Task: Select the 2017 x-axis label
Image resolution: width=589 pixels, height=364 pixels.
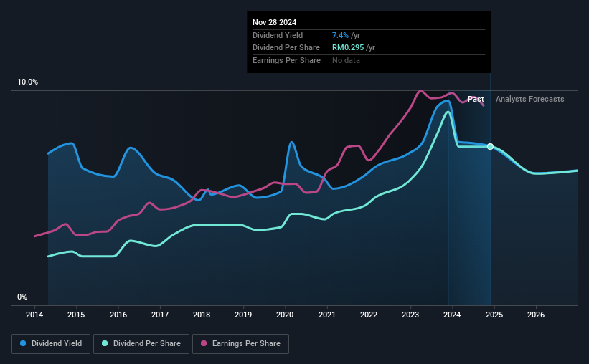Action: point(160,315)
